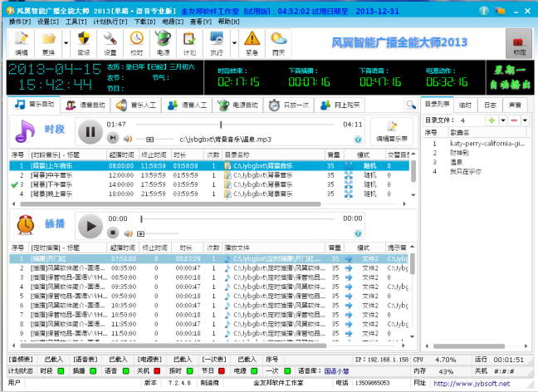This screenshot has width=538, height=392.
Task: Click the info icon in title bar
Action: (484, 11)
